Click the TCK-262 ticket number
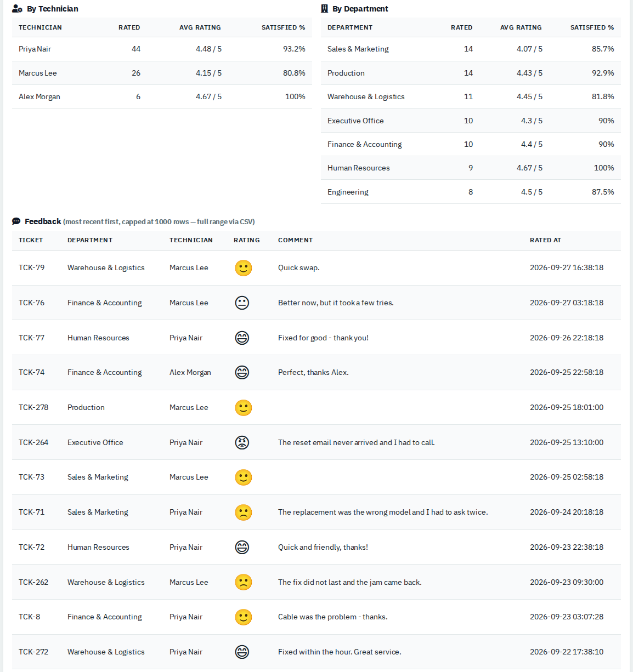 (33, 582)
